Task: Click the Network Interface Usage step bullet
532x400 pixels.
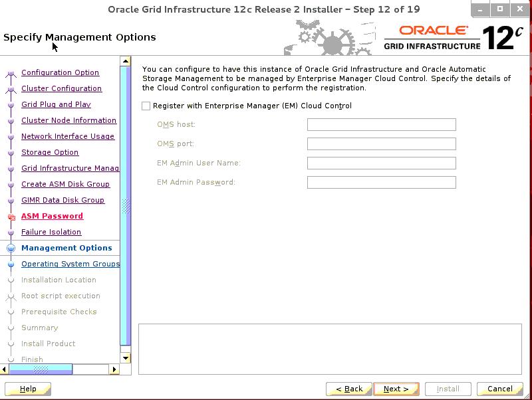Action: click(11, 137)
